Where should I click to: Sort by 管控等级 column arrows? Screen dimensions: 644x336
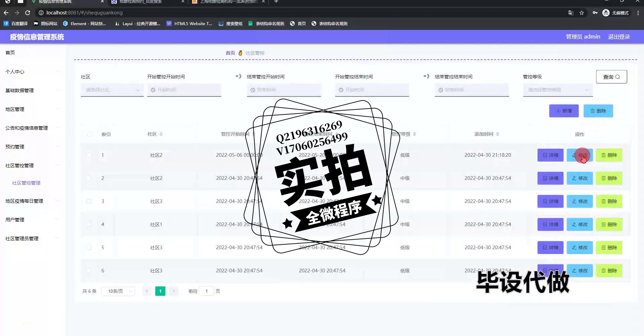click(x=415, y=134)
